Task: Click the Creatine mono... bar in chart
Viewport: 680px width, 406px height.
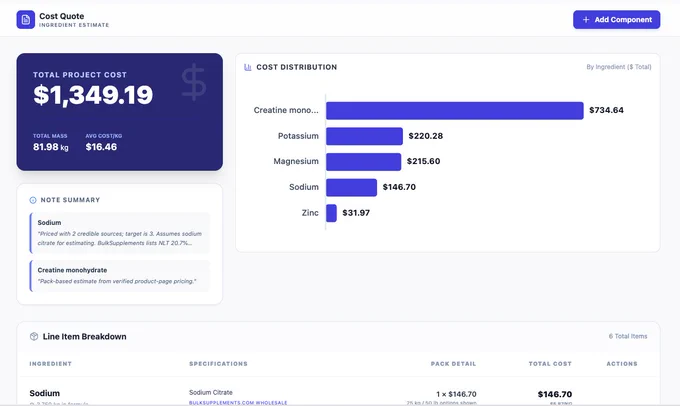Action: click(454, 111)
